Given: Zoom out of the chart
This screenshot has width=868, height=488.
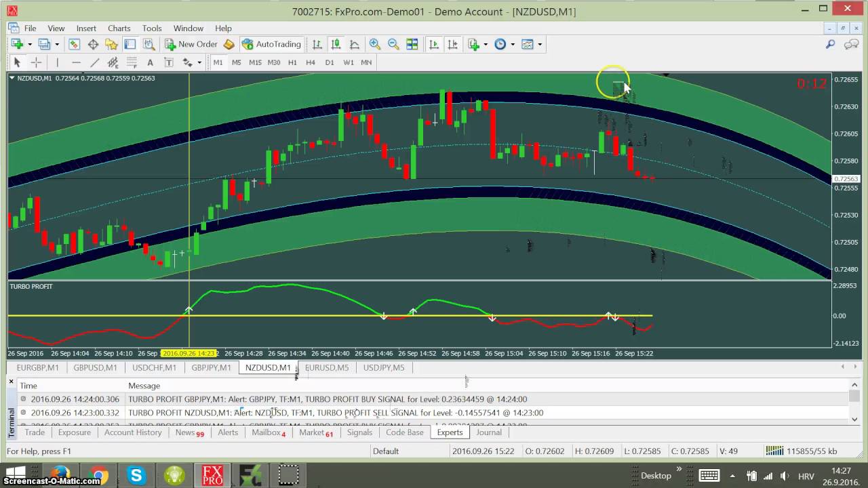Looking at the screenshot, I should [x=393, y=44].
